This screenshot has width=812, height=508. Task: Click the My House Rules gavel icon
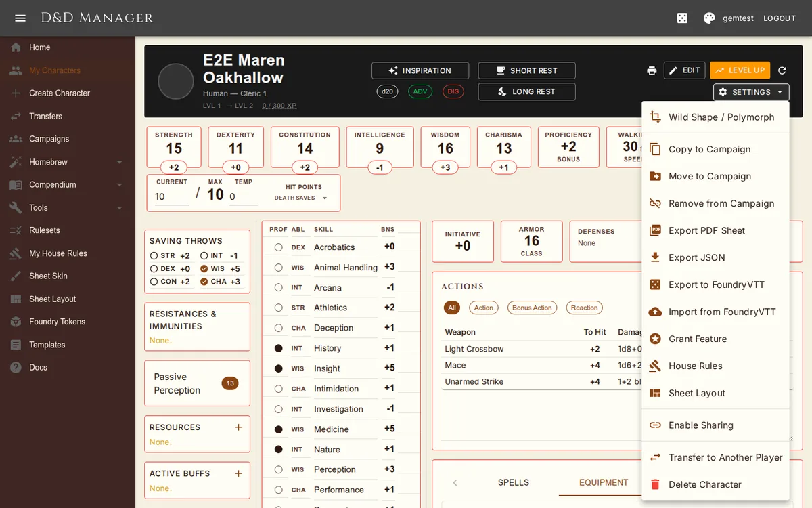click(x=16, y=253)
